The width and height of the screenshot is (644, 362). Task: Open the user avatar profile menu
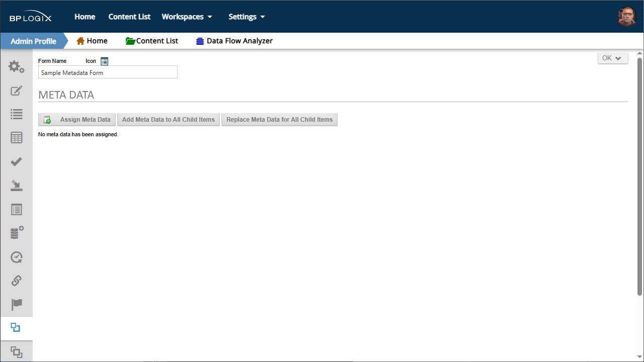point(627,17)
